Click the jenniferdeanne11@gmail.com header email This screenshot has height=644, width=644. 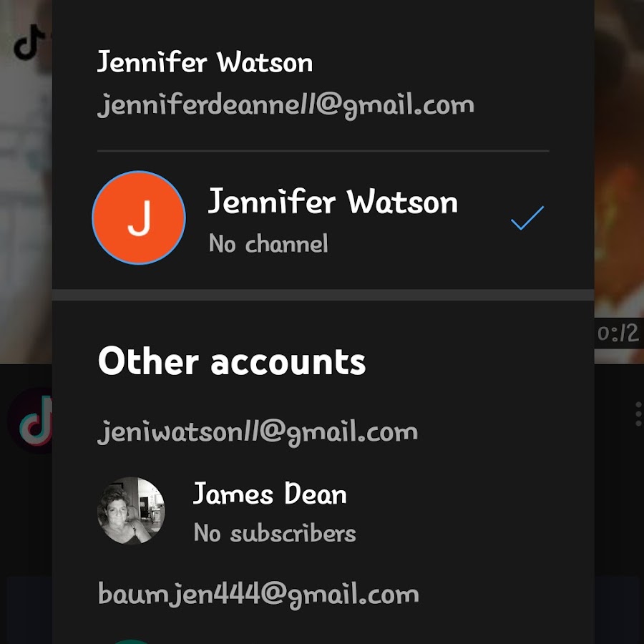point(286,105)
